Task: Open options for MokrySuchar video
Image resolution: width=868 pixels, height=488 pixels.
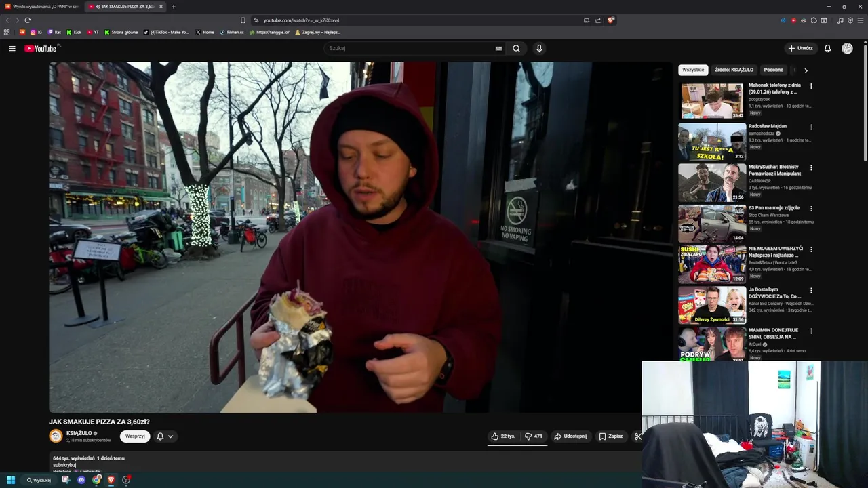Action: 811,167
